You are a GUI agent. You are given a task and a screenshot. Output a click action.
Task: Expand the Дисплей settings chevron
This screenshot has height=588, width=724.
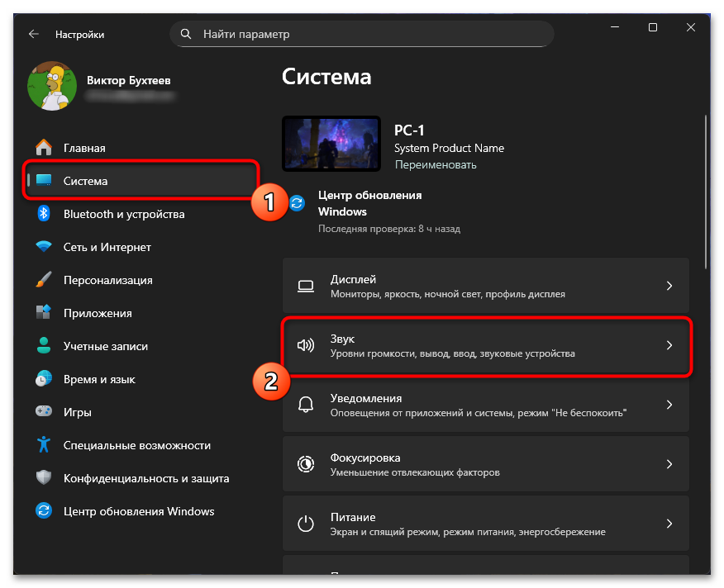669,286
